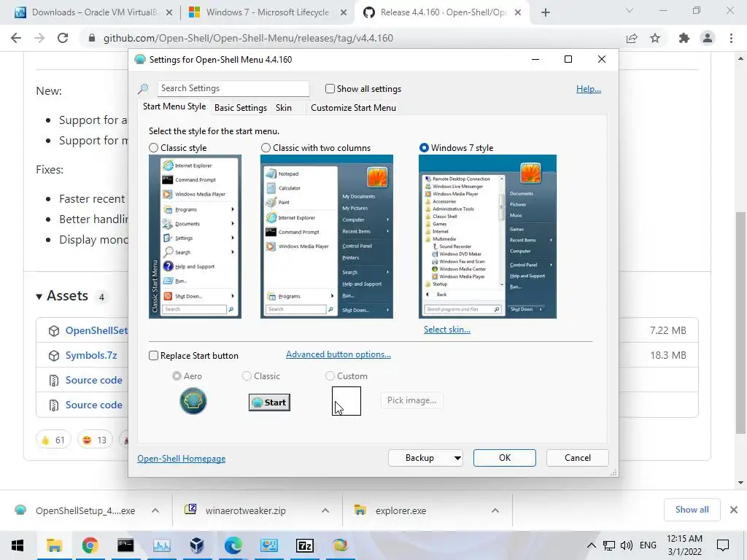Click the volume speaker tray icon
Viewport: 747px width, 560px height.
627,545
